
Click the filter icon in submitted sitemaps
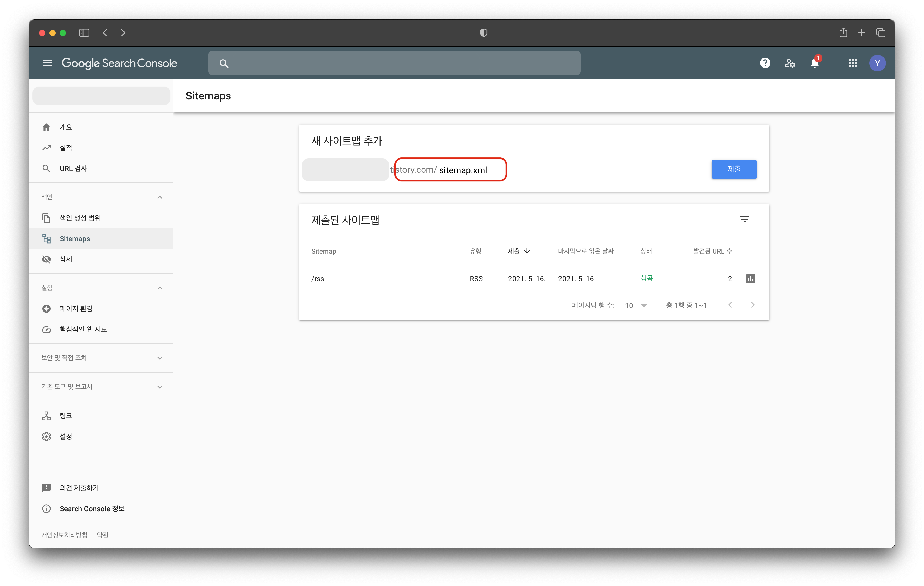(744, 219)
